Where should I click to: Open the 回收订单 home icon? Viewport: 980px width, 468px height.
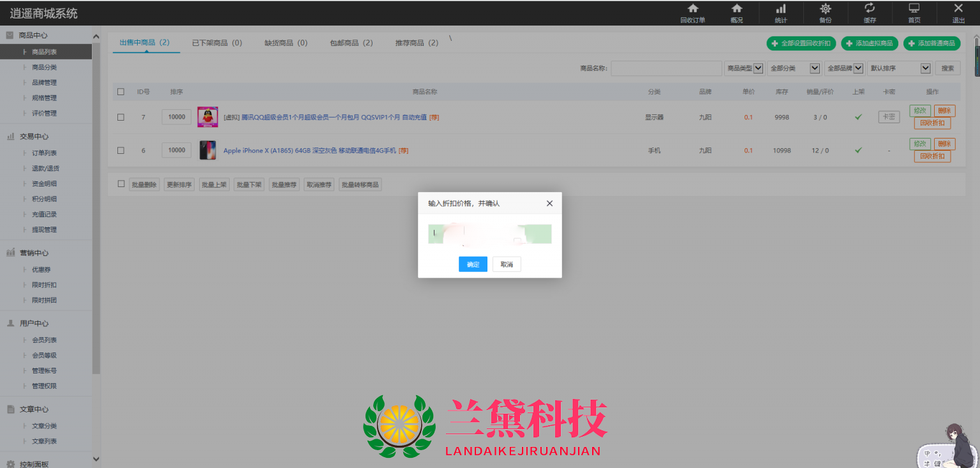692,9
